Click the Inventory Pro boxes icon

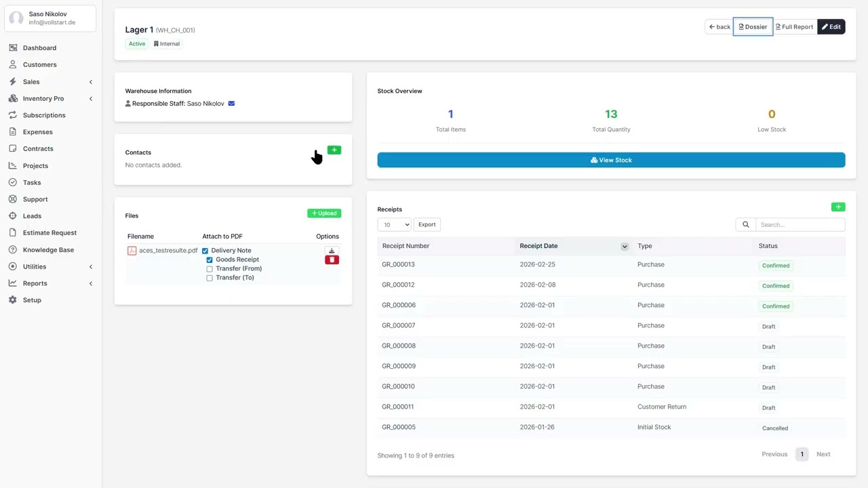(x=13, y=98)
